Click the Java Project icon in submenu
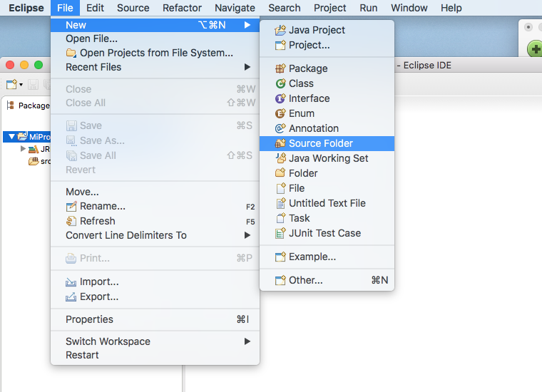The image size is (542, 392). (x=280, y=30)
